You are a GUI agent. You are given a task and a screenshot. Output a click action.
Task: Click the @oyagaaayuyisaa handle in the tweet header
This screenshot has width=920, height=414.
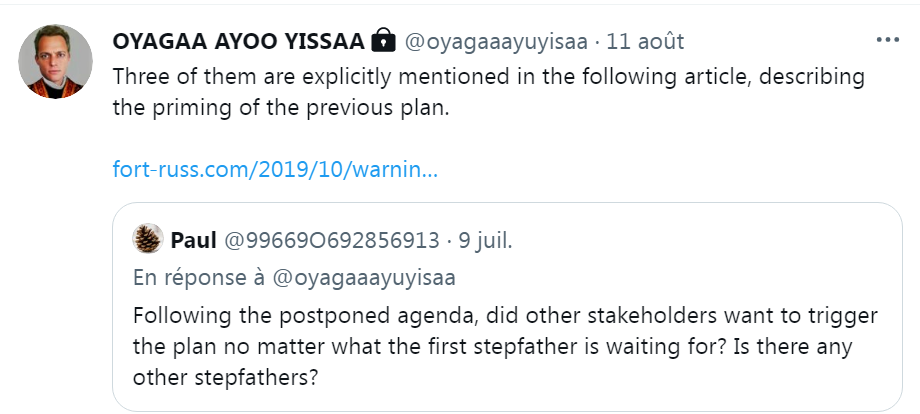[x=495, y=42]
